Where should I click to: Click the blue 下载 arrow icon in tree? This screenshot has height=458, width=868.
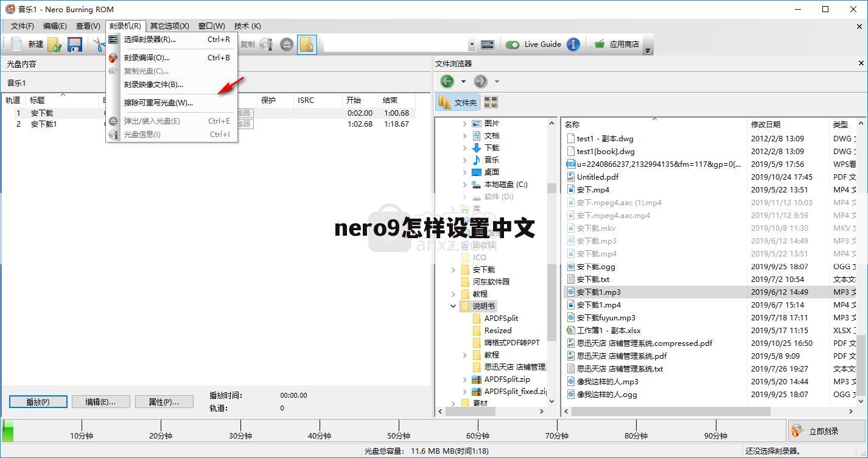coord(477,147)
